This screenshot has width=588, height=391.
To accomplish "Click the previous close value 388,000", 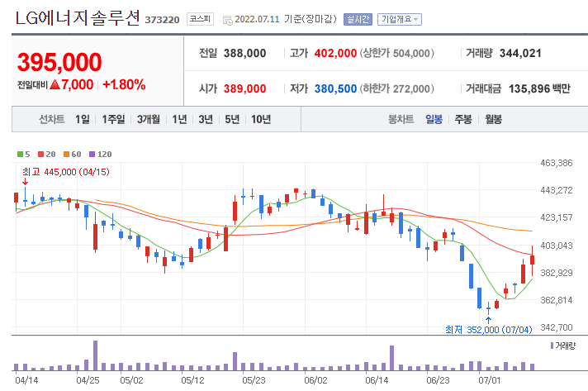I will coord(245,53).
